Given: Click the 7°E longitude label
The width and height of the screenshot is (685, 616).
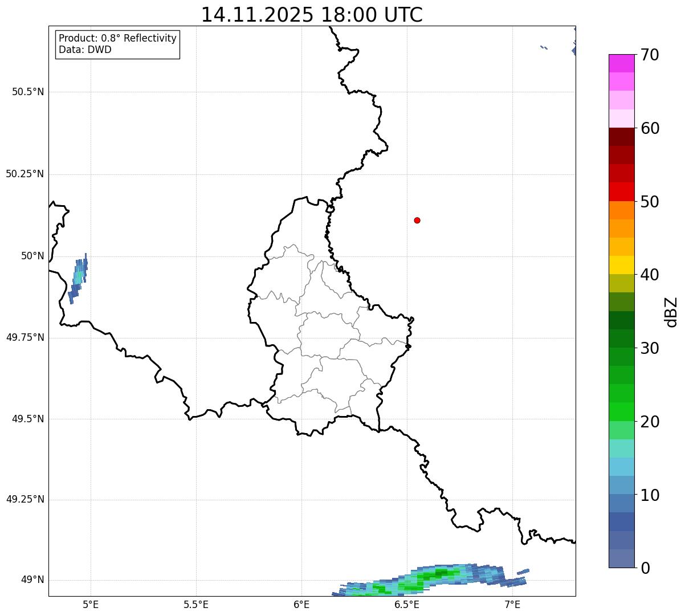Looking at the screenshot, I should click(x=512, y=604).
